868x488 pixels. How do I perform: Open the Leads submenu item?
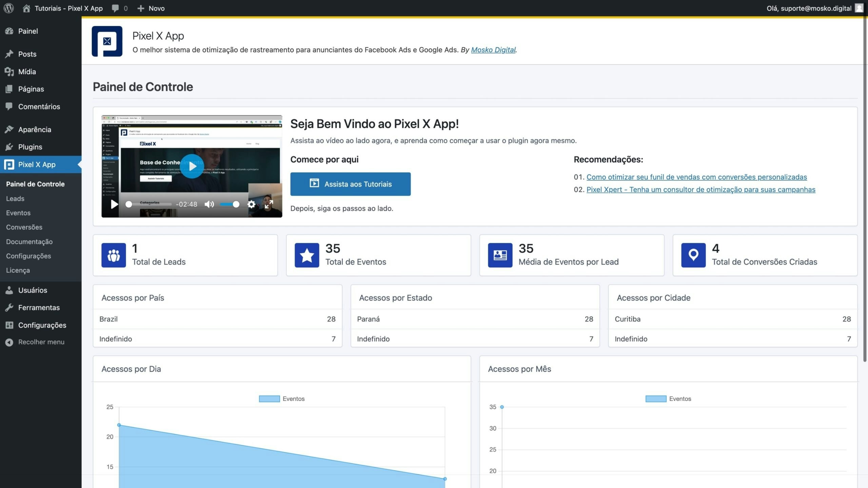15,198
